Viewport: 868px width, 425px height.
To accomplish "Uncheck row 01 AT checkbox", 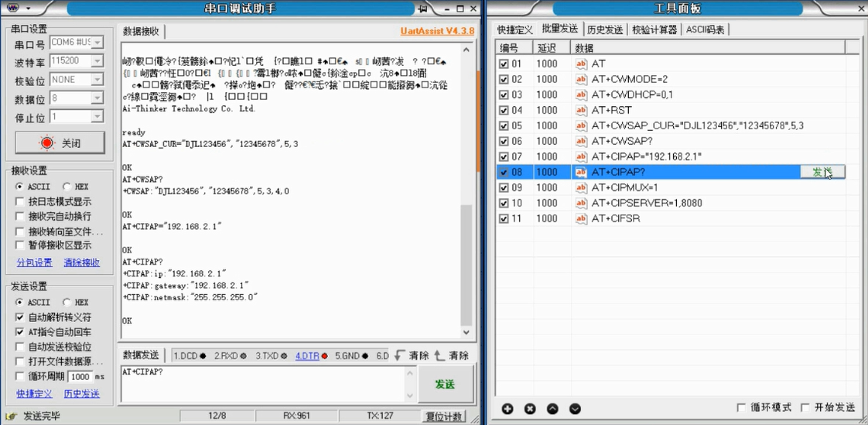I will [503, 64].
